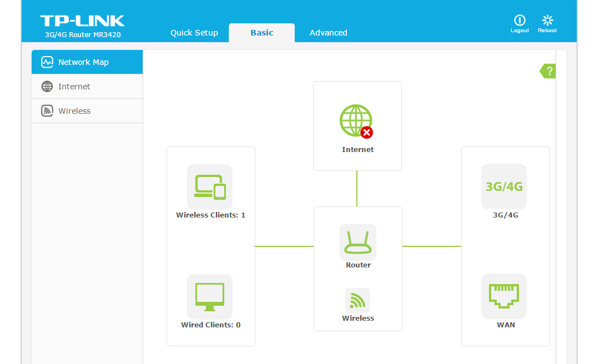Click the Wireless Clients: 1 label
600x364 pixels.
pyautogui.click(x=211, y=215)
